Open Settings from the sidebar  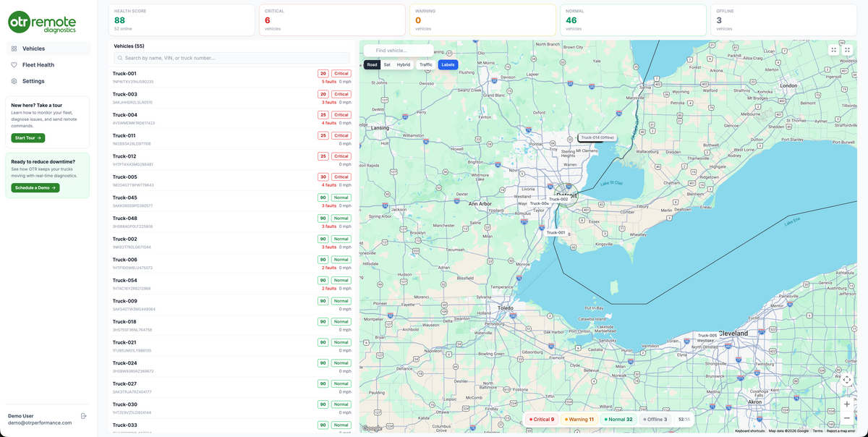coord(48,81)
